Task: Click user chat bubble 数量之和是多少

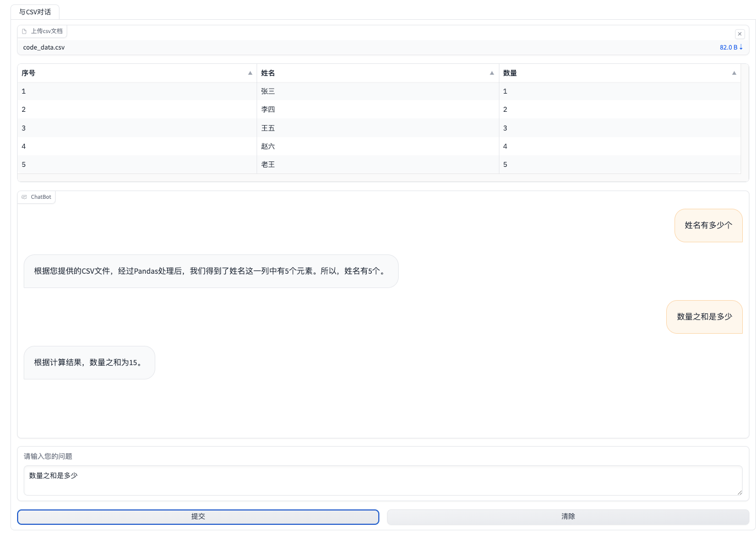Action: click(705, 317)
